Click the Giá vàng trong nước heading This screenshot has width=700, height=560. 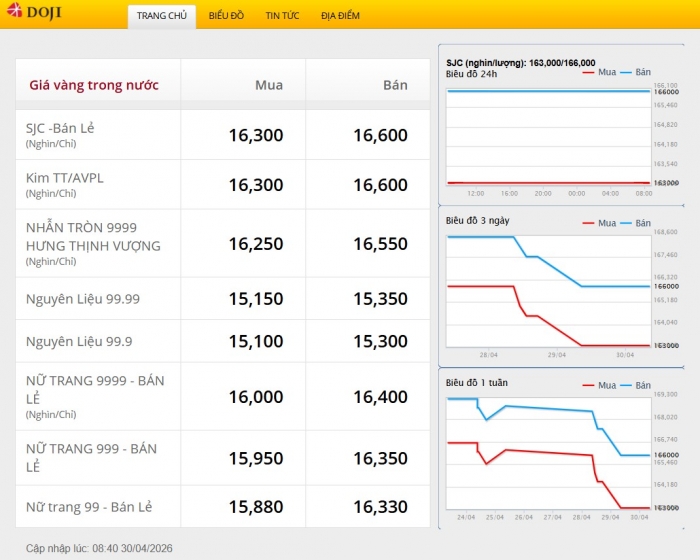93,85
